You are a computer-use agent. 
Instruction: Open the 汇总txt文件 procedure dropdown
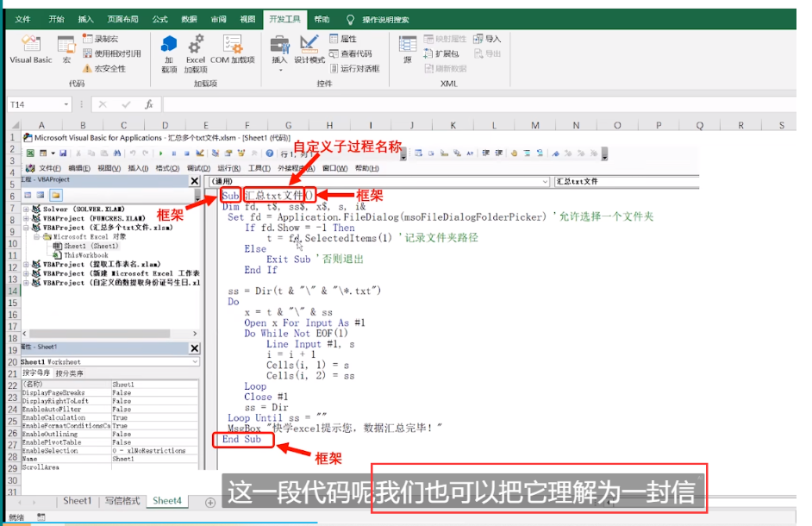[626, 181]
